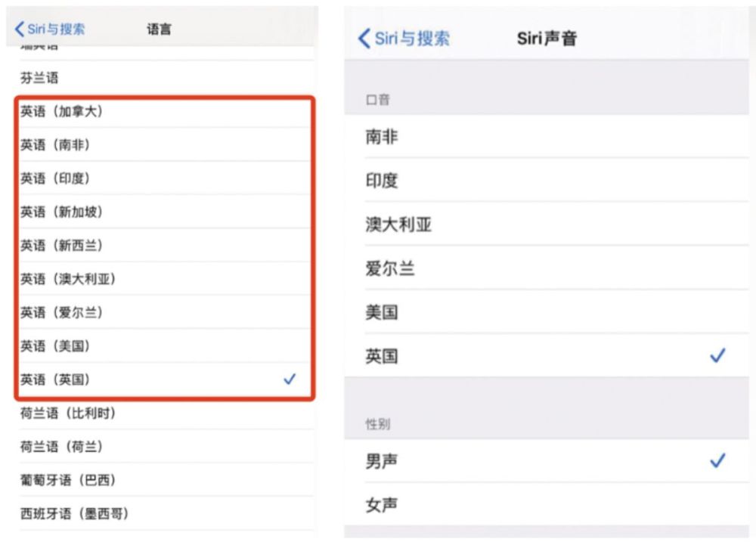Pick 英语（新加坡） from language list
The width and height of the screenshot is (756, 545).
click(62, 212)
